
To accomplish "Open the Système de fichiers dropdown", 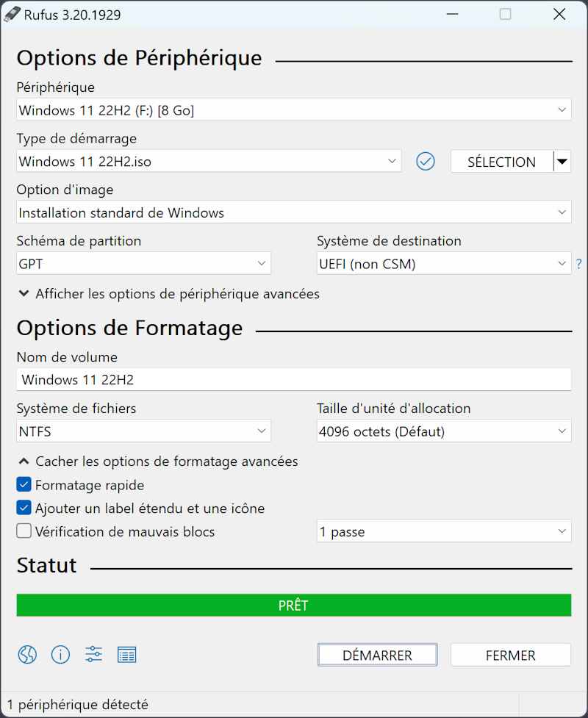I will tap(143, 431).
